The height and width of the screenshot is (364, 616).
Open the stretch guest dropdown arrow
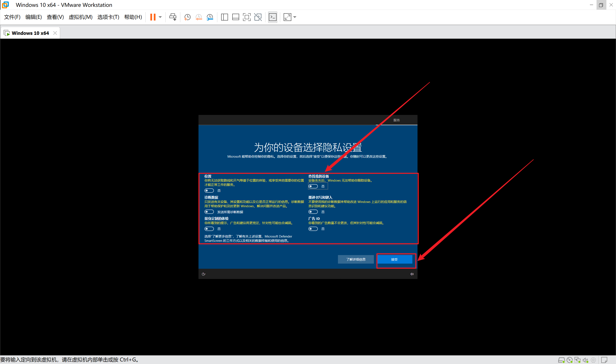[x=295, y=17]
